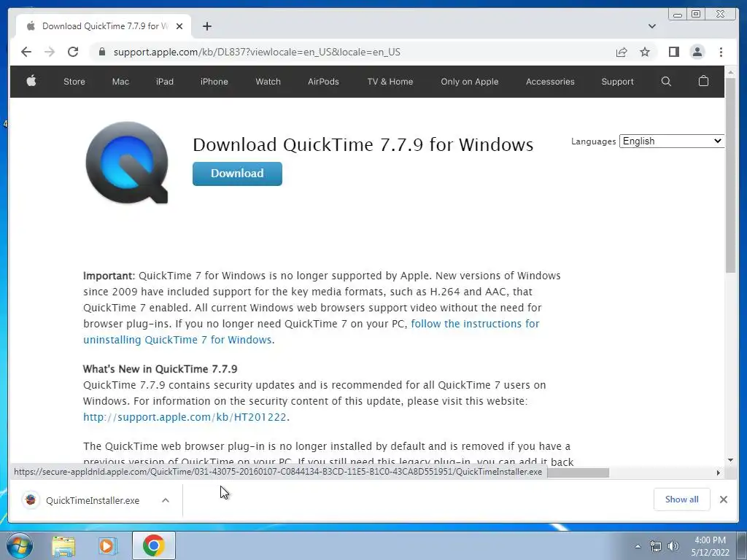
Task: Bookmark this page with the star icon
Action: click(x=645, y=52)
